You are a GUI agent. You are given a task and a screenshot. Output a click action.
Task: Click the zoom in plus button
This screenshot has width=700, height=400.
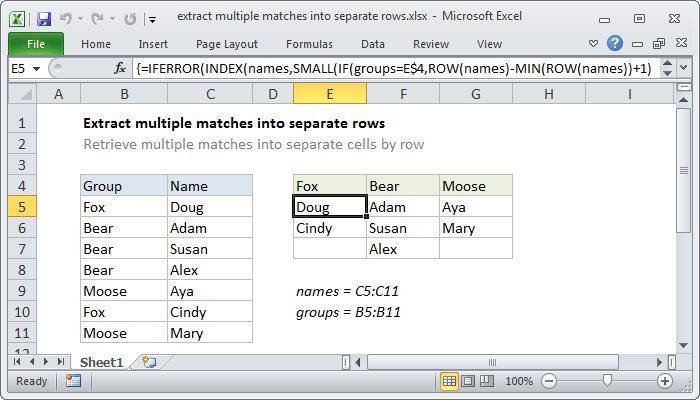(664, 381)
